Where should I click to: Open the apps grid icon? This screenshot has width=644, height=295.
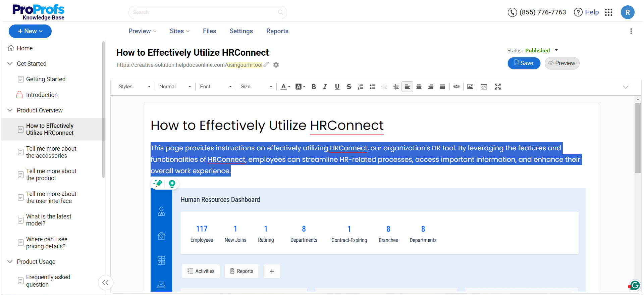pyautogui.click(x=608, y=12)
